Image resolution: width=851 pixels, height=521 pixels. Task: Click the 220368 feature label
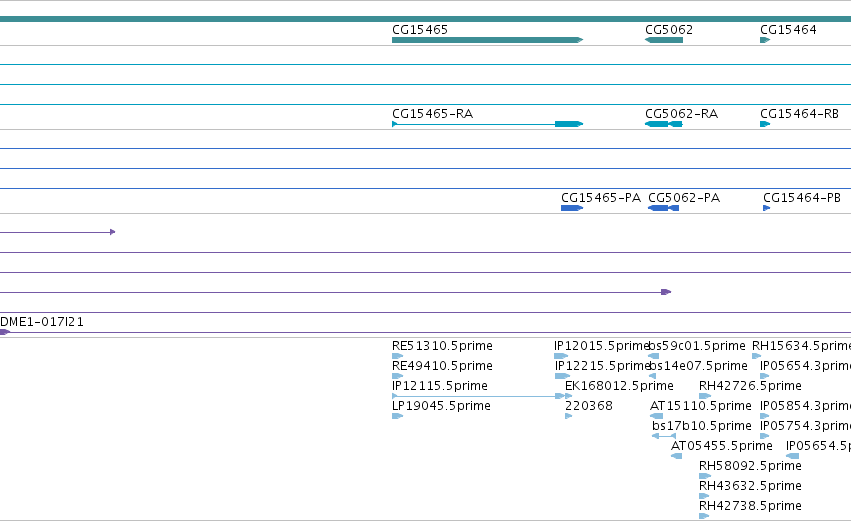point(589,406)
